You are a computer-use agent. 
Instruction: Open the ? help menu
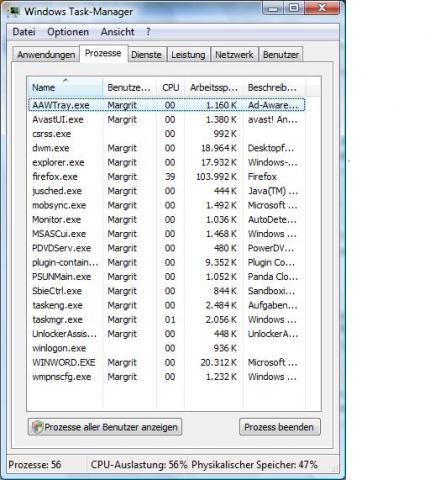[x=148, y=32]
